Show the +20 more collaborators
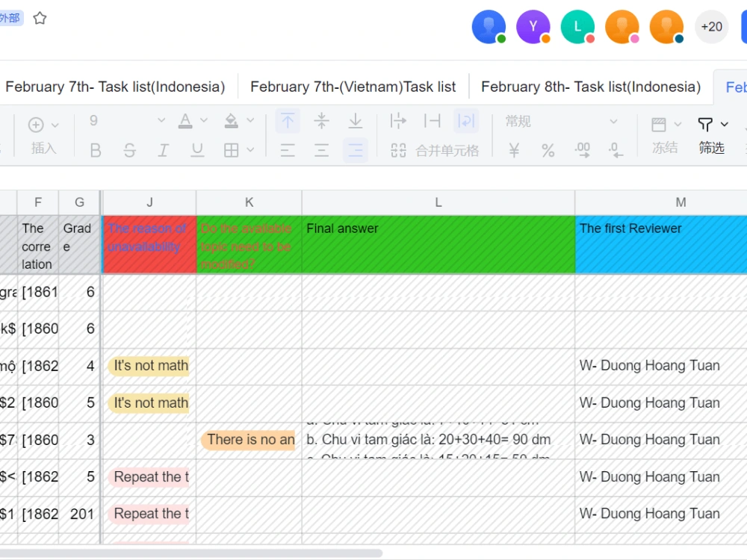747x560 pixels. coord(711,27)
